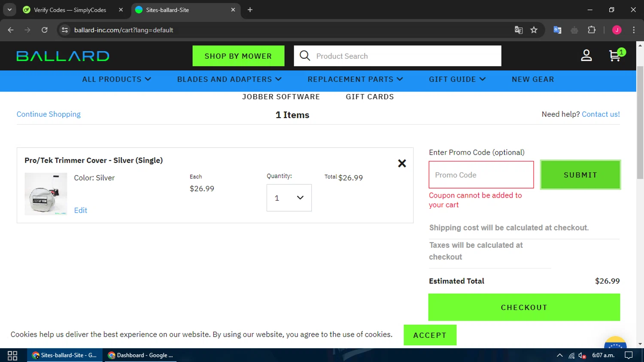Screen dimensions: 644x362
Task: Go back to previous page
Action: pyautogui.click(x=11, y=30)
